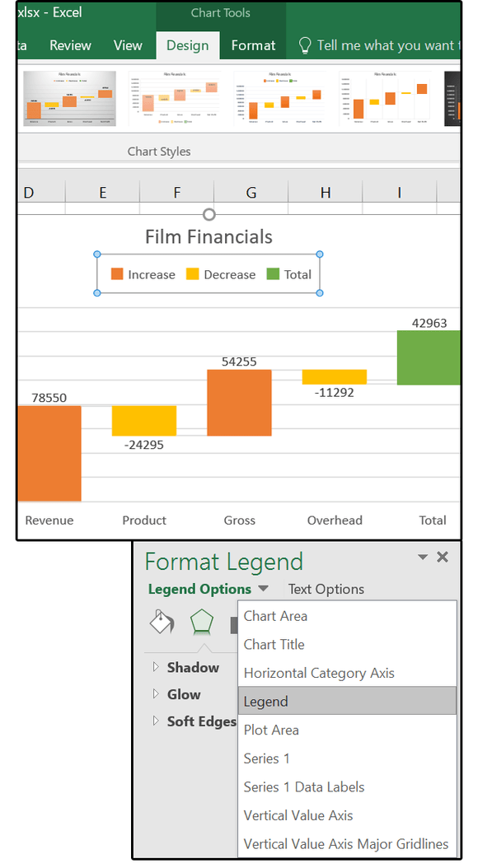Select Plot Area from the list
This screenshot has width=478, height=868.
click(271, 730)
